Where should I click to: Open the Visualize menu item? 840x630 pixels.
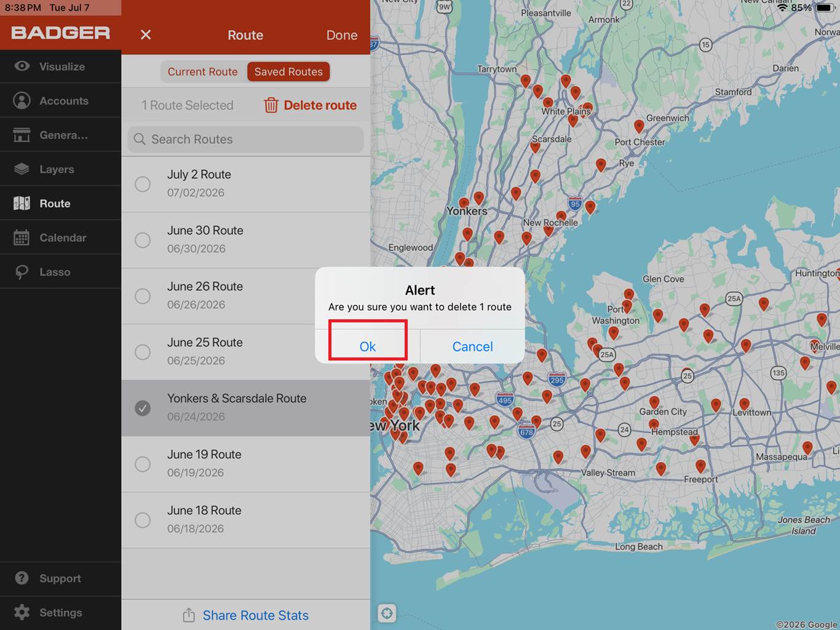point(60,66)
